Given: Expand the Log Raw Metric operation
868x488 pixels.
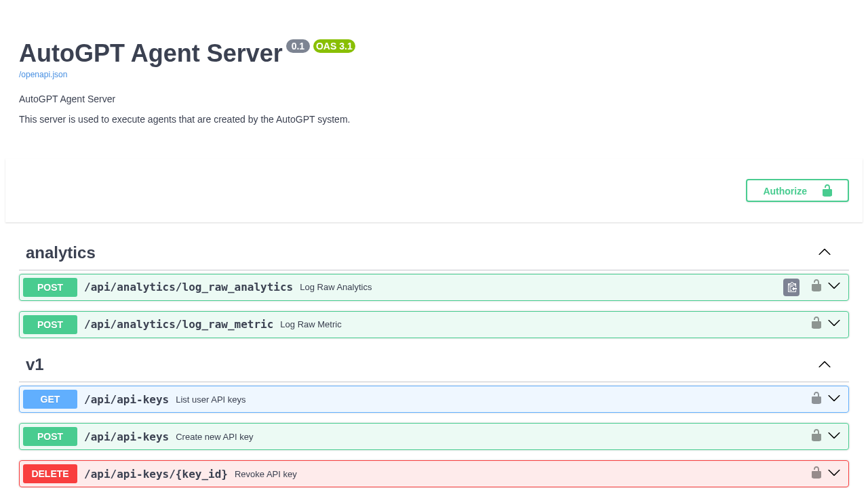Looking at the screenshot, I should (835, 323).
